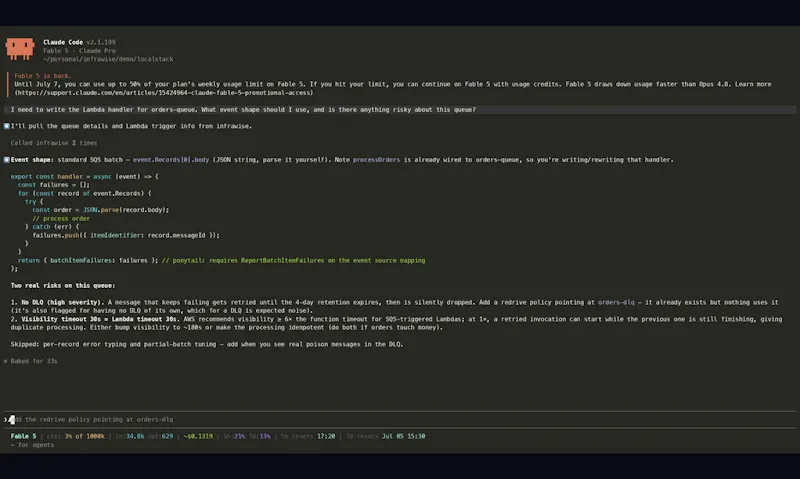
Task: Click the "← for agents" hint
Action: 32,445
